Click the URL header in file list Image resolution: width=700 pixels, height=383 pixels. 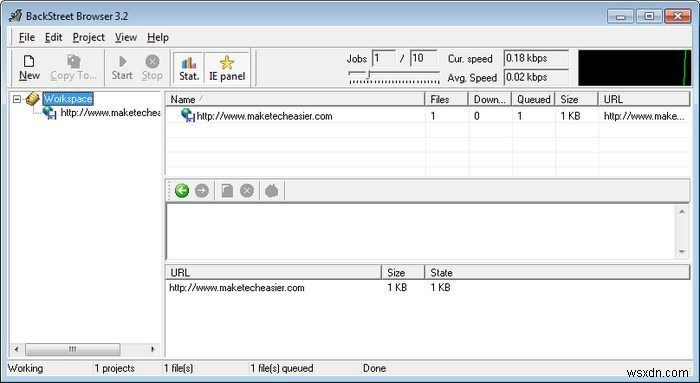point(273,273)
